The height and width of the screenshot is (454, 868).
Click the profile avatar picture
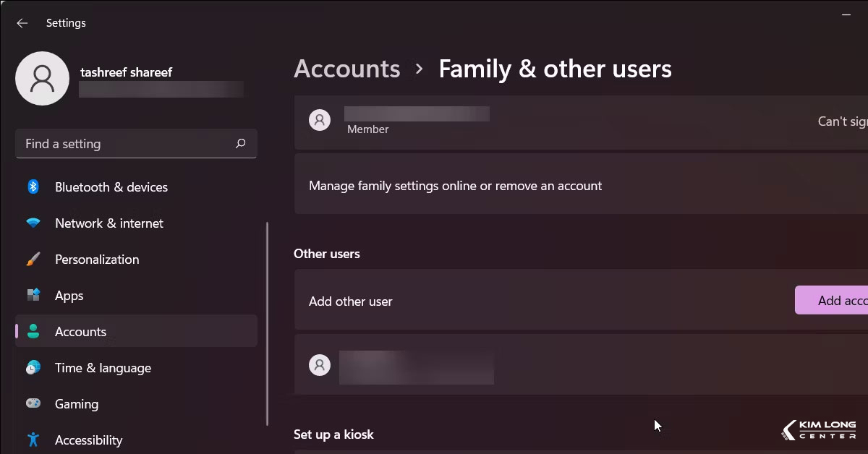(42, 78)
